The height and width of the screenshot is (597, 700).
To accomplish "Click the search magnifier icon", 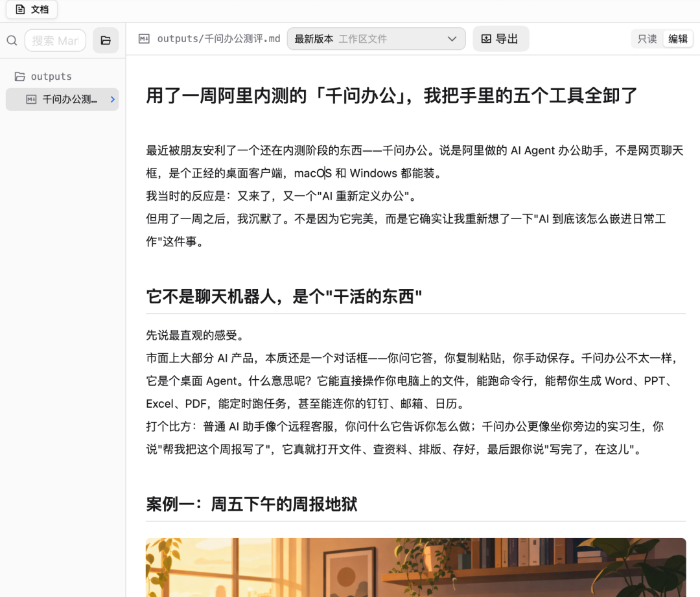I will (x=12, y=41).
